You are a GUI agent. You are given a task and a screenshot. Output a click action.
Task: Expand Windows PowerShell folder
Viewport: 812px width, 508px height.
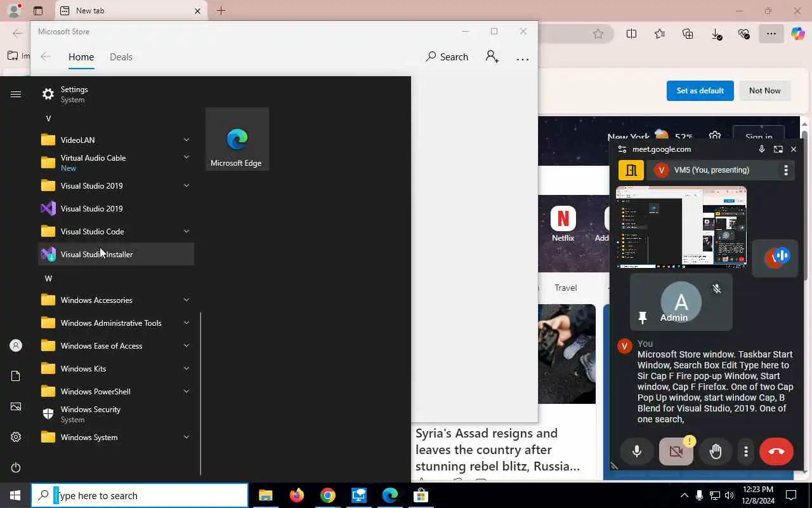tap(187, 391)
